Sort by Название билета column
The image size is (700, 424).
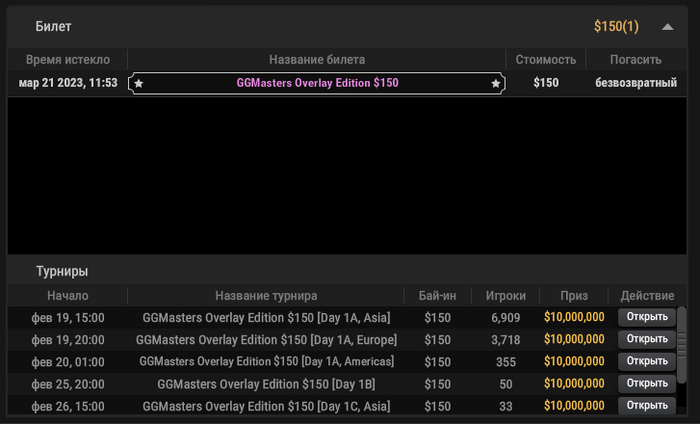317,59
